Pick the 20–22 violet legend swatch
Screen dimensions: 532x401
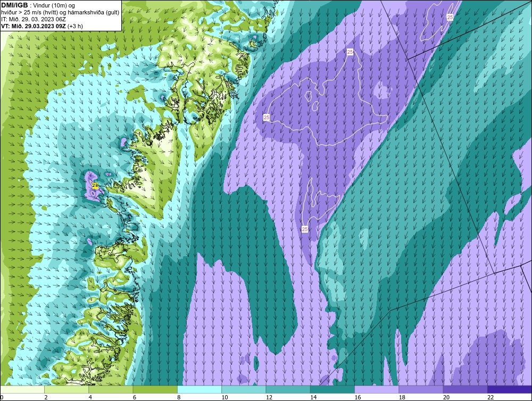pos(465,389)
